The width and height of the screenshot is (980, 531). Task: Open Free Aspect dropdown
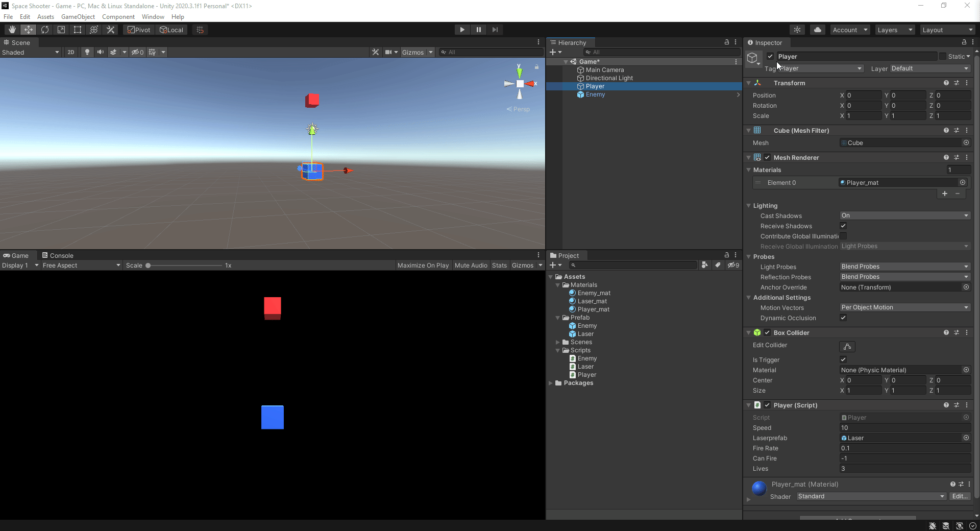(82, 265)
